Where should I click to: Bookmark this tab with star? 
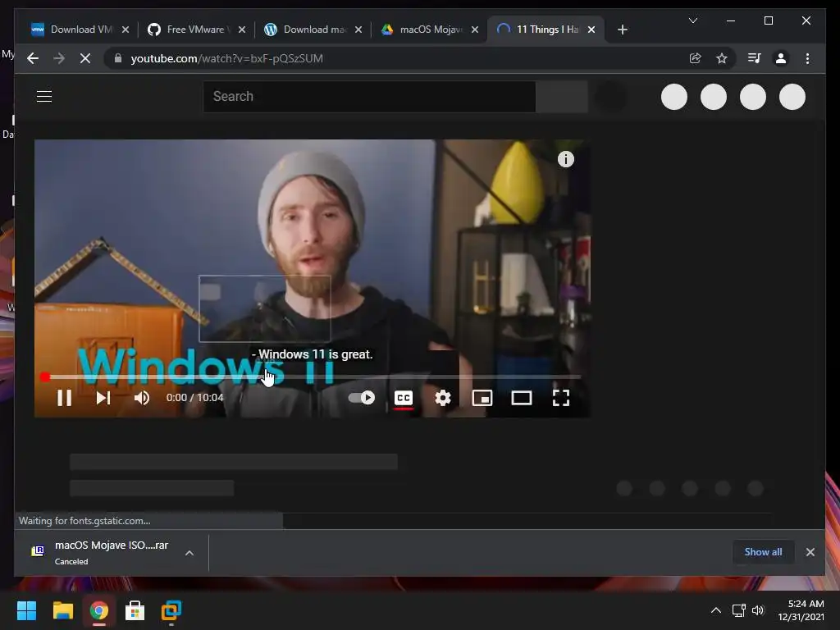pos(722,58)
